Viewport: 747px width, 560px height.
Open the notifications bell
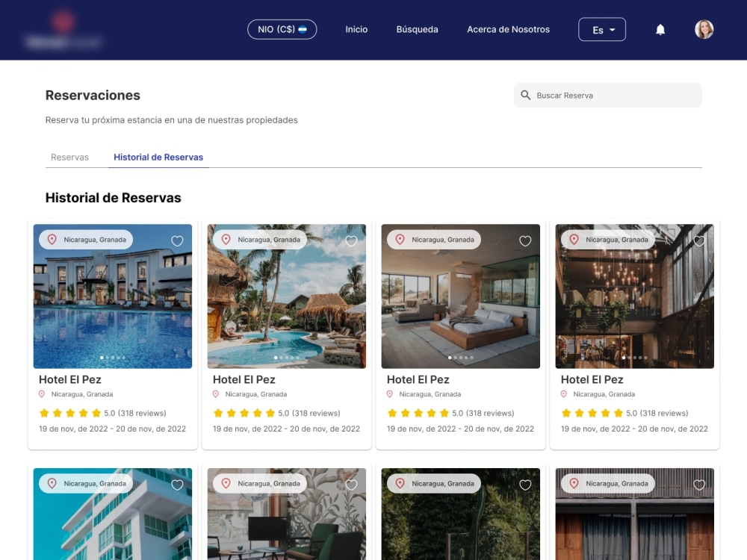click(x=660, y=30)
